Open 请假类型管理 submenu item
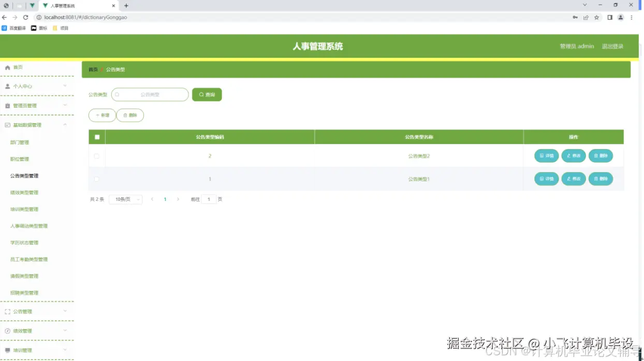 (x=24, y=276)
